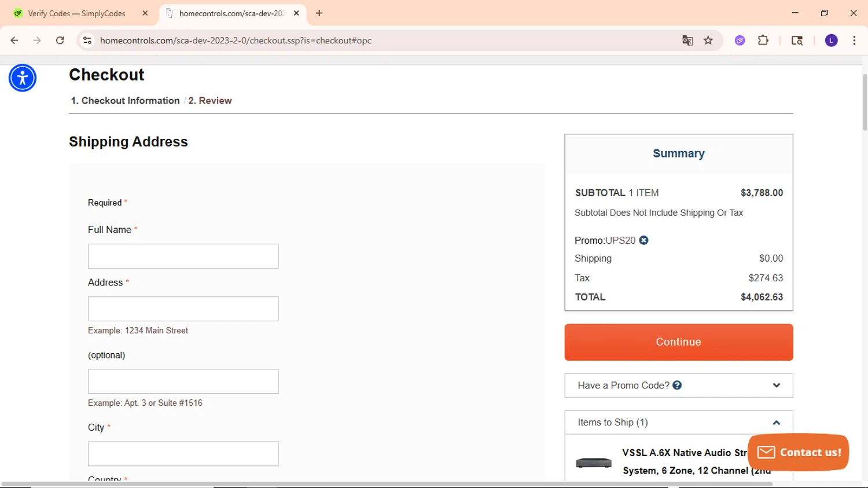The height and width of the screenshot is (488, 868).
Task: Expand Have a Promo Code section
Action: 679,386
